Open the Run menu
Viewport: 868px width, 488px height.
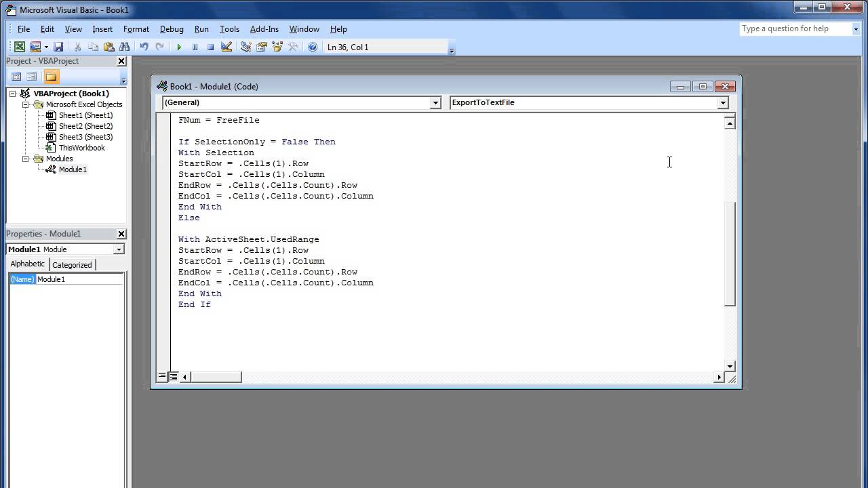pos(201,29)
